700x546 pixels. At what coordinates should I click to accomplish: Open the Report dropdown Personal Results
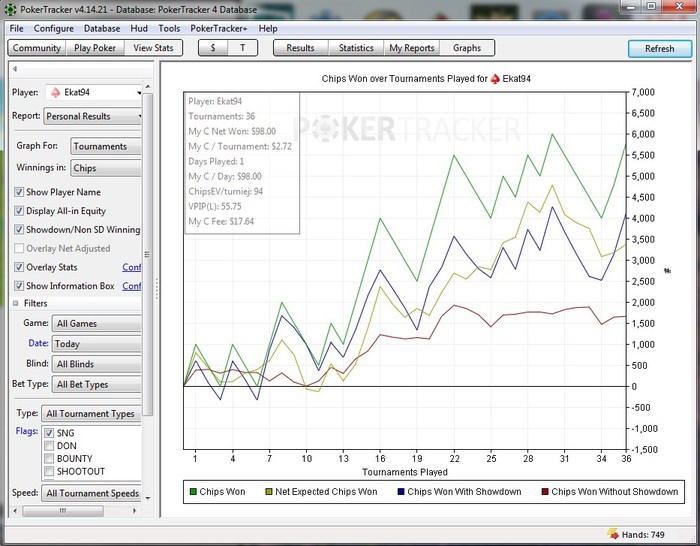point(92,116)
